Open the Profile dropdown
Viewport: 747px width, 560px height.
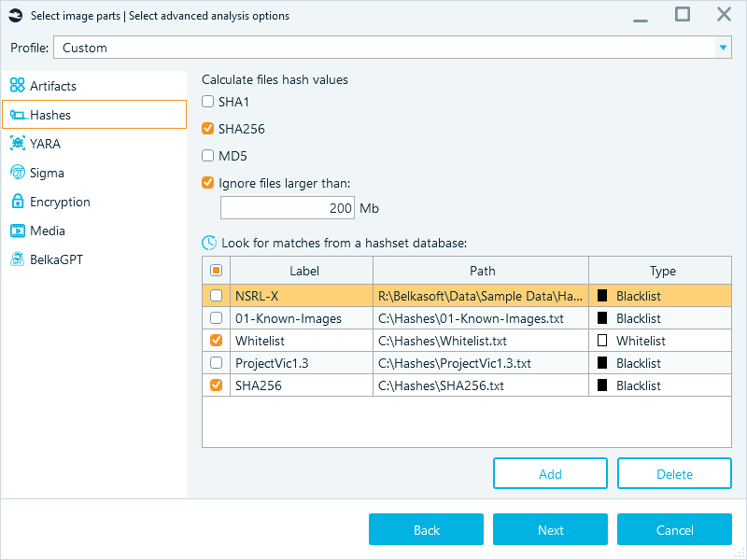(722, 46)
